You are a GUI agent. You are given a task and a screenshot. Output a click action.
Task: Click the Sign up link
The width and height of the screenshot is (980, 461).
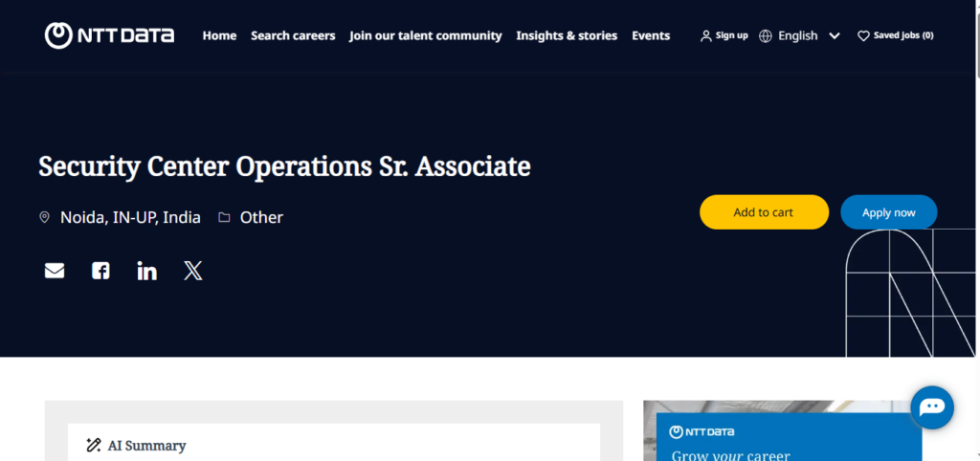pyautogui.click(x=731, y=35)
